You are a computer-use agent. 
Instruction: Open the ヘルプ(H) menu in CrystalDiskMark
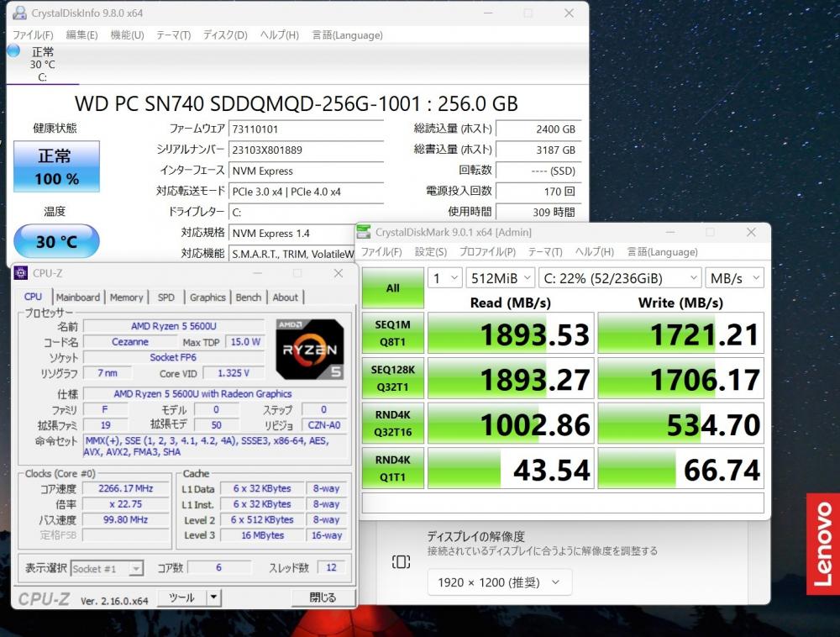(595, 252)
